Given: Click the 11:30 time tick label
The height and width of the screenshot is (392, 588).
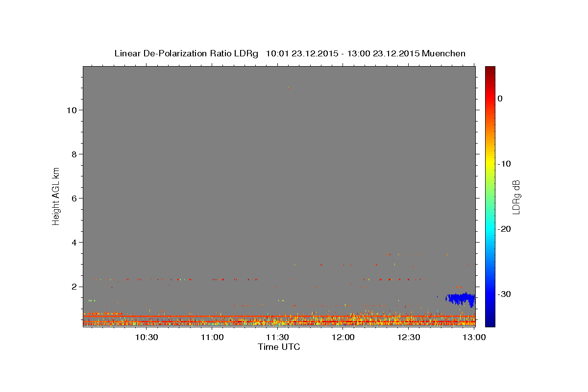Looking at the screenshot, I should [x=277, y=337].
